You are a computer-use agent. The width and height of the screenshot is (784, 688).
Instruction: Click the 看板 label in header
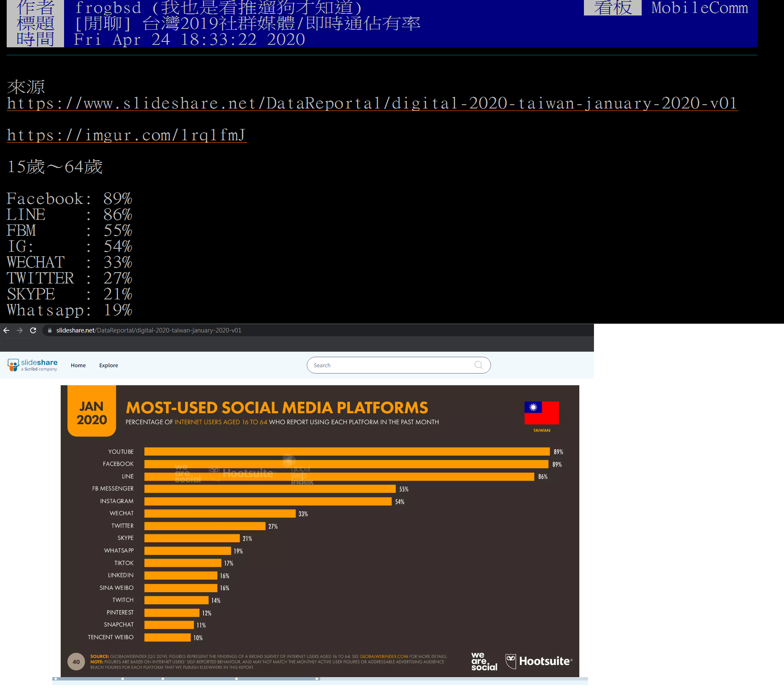click(613, 8)
